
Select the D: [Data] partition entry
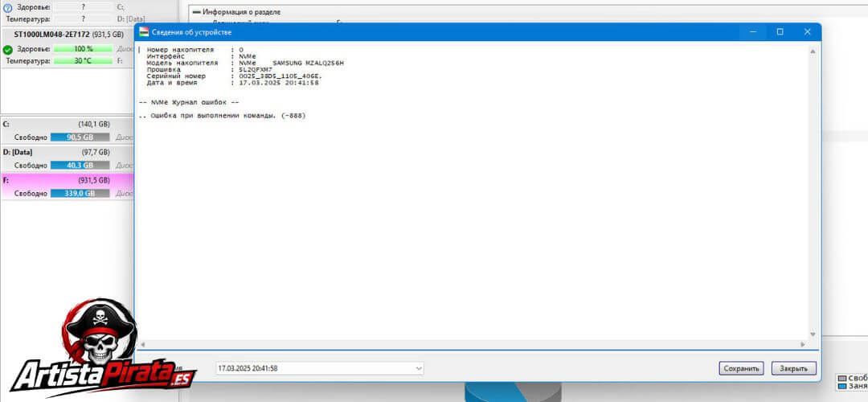click(x=67, y=159)
